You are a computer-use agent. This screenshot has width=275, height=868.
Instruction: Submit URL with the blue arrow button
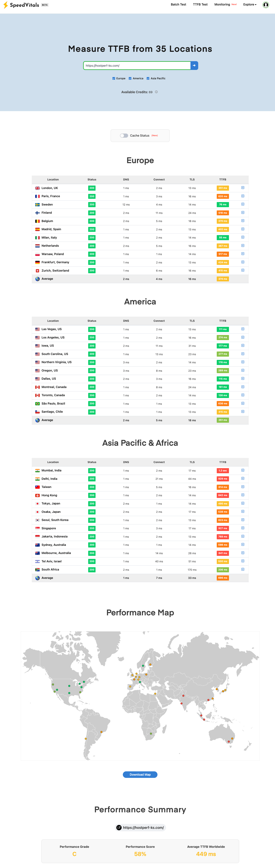194,65
